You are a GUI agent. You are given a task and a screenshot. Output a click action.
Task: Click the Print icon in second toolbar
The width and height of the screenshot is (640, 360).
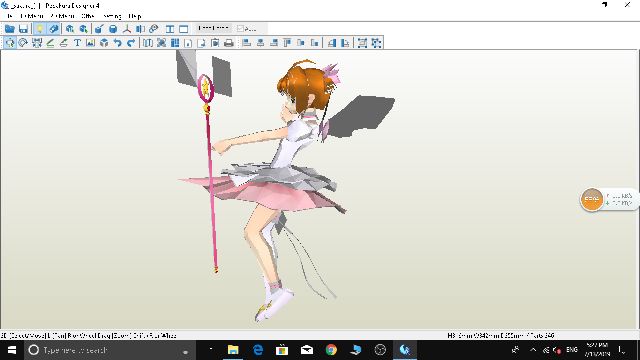coord(229,42)
